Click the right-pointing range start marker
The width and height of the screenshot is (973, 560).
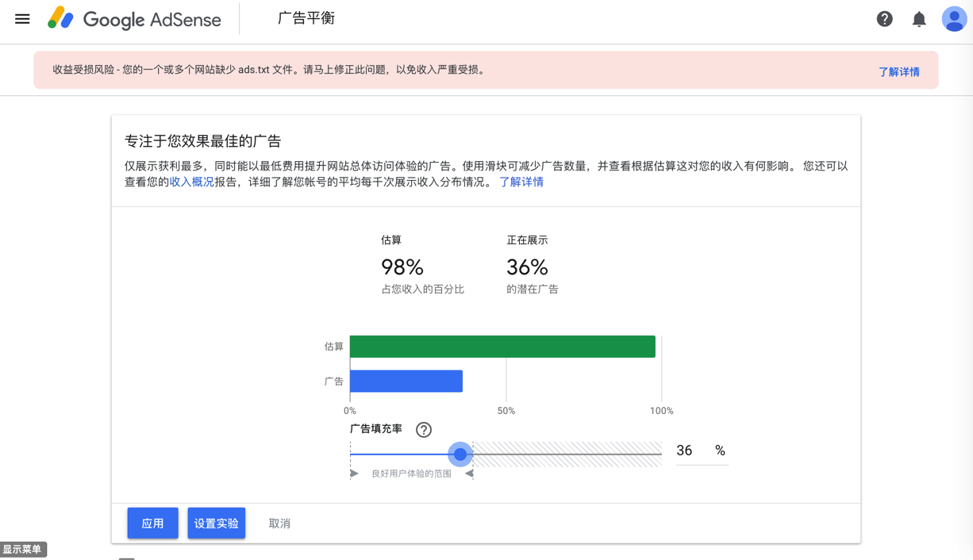[x=354, y=474]
